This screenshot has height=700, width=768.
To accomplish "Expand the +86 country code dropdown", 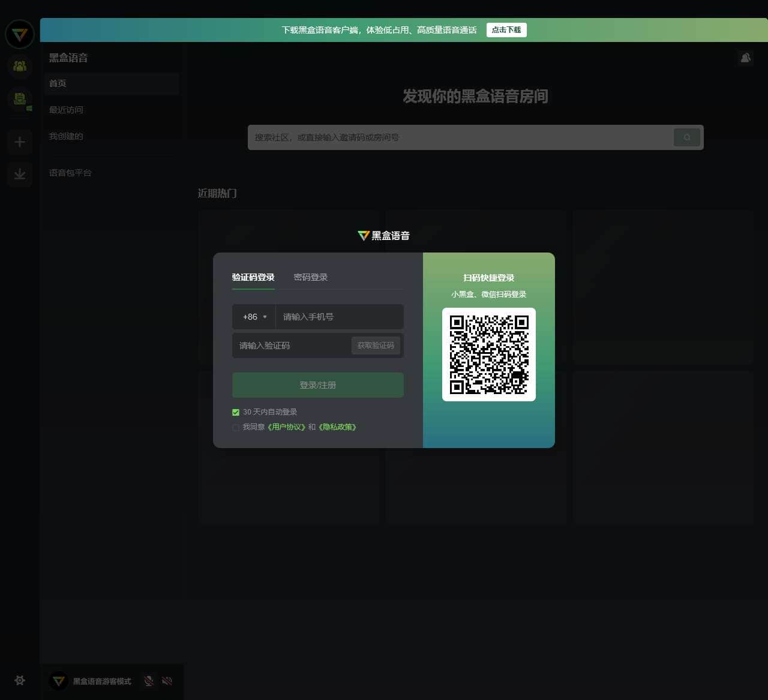I will tap(254, 317).
